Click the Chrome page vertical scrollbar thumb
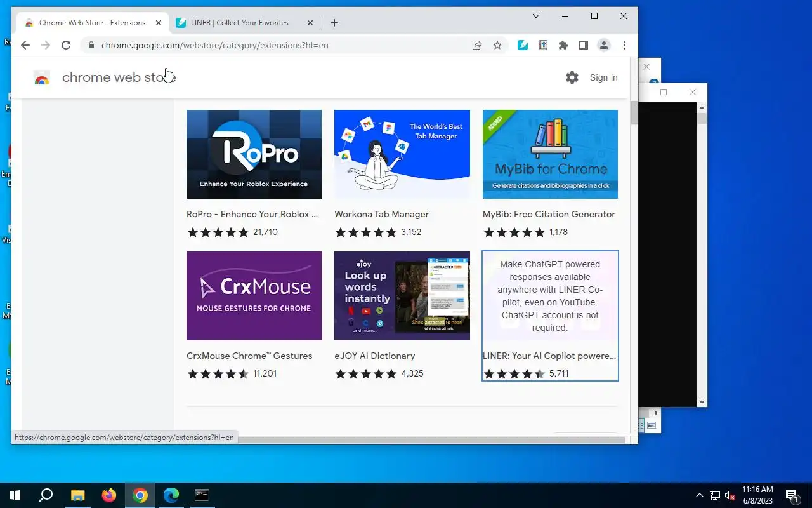 tap(634, 112)
